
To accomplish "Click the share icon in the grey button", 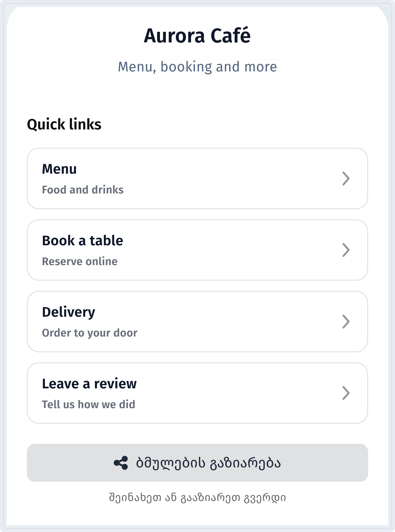I will [121, 463].
